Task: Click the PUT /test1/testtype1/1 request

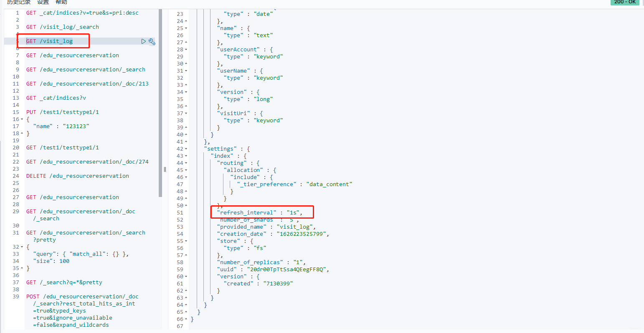Action: click(x=63, y=112)
